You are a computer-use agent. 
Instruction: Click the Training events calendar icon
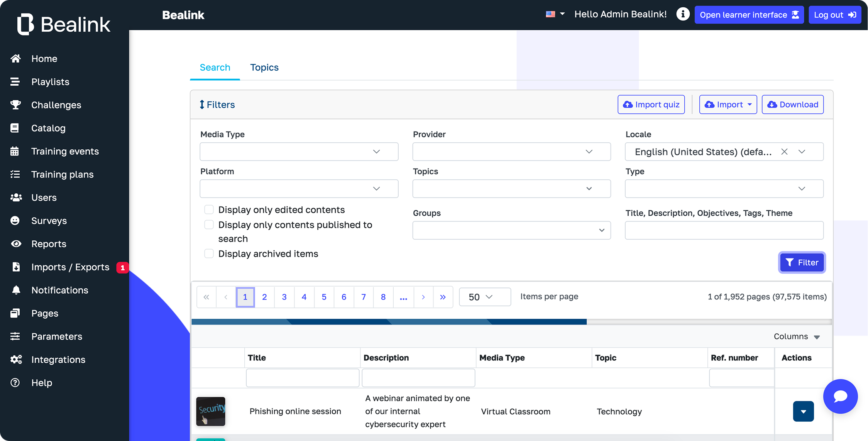click(15, 151)
